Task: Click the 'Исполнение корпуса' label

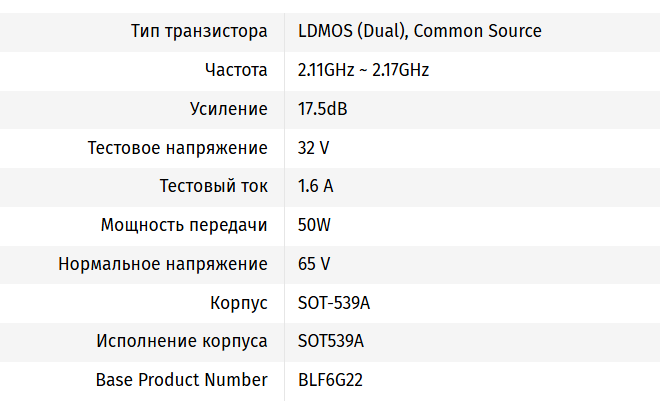Action: pyautogui.click(x=182, y=341)
